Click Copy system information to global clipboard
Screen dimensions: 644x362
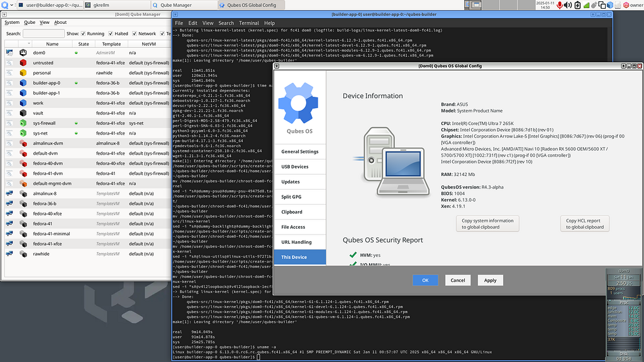(487, 224)
